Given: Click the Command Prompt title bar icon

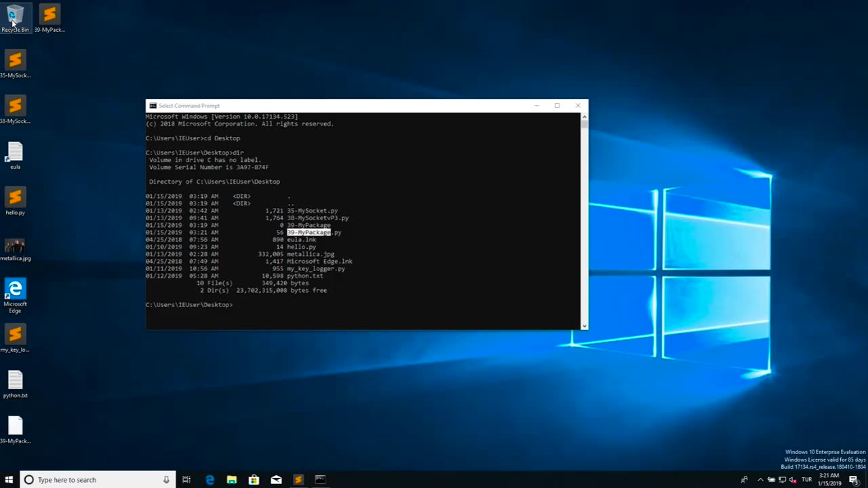Looking at the screenshot, I should point(153,106).
